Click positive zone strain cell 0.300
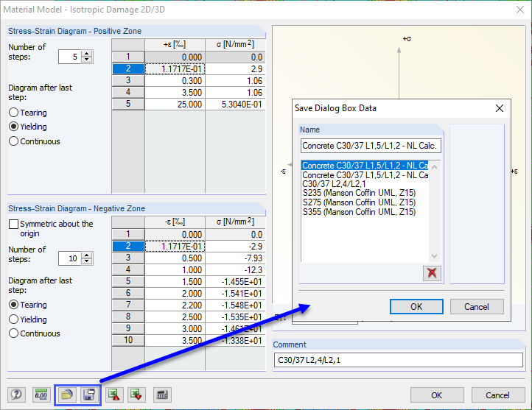Screen dimensions: 532x410 [175, 81]
